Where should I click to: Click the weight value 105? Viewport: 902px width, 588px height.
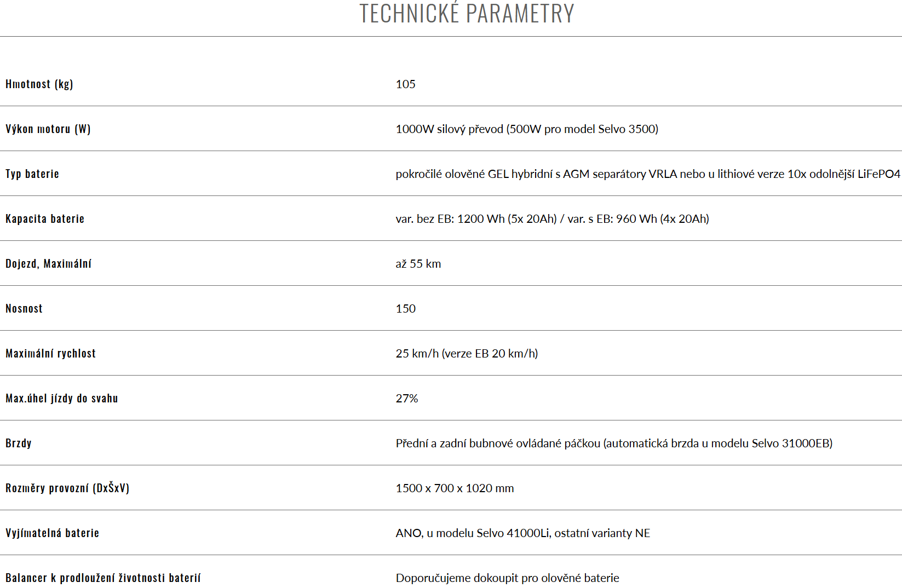click(x=406, y=84)
